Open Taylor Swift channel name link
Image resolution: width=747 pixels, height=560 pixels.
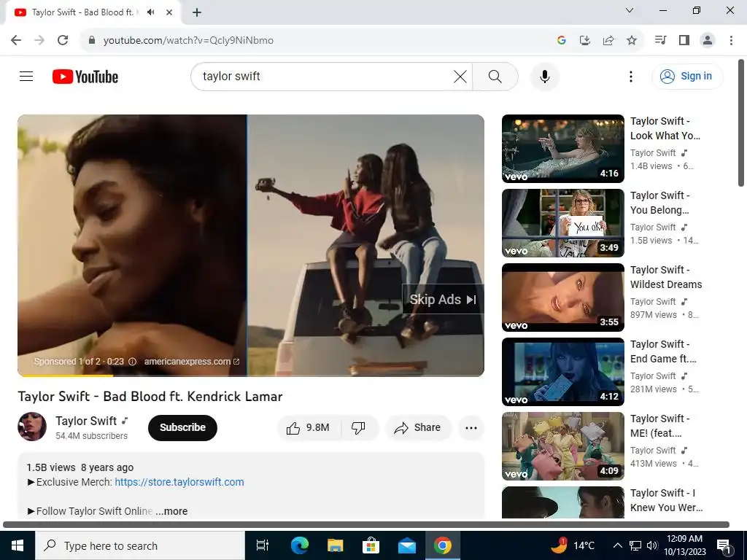(x=86, y=421)
